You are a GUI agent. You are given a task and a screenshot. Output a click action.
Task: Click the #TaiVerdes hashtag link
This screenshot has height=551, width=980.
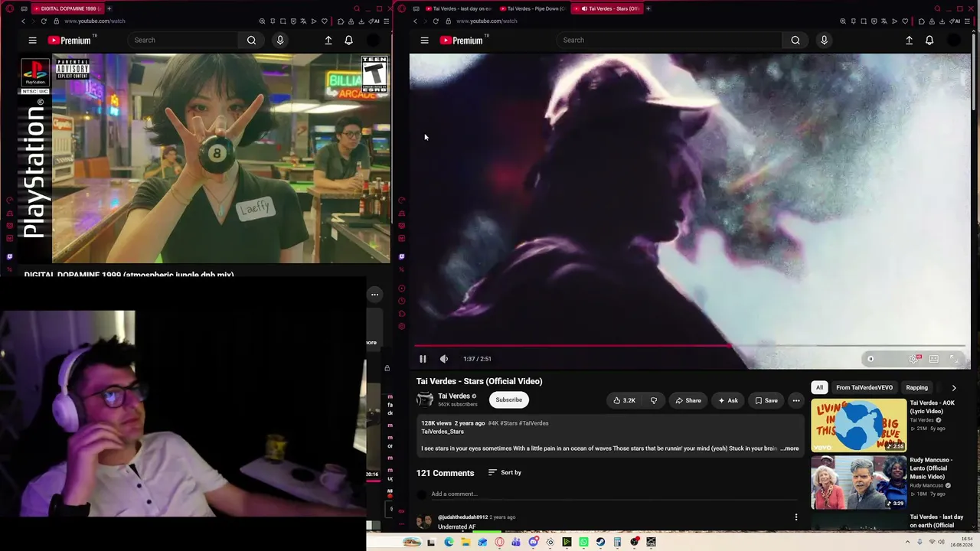[534, 423]
